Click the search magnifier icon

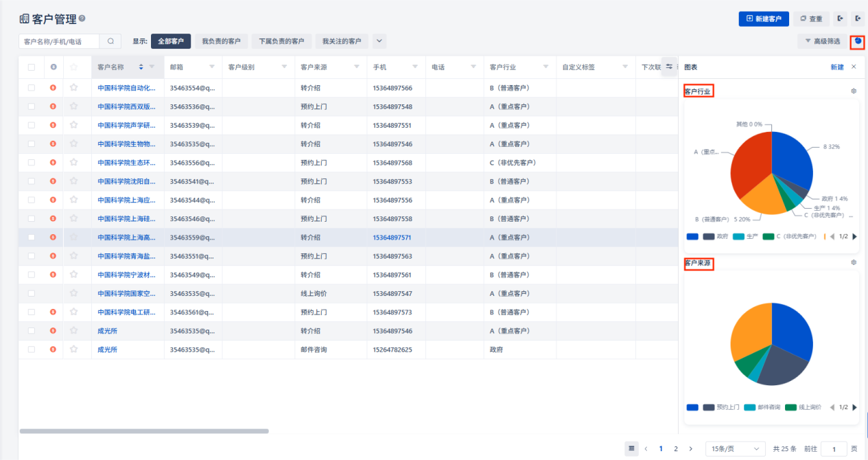click(110, 41)
